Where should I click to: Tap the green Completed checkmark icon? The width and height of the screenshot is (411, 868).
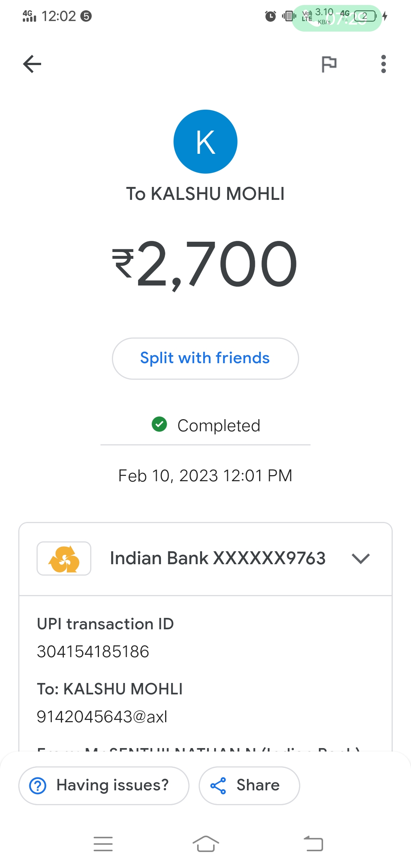pyautogui.click(x=159, y=424)
